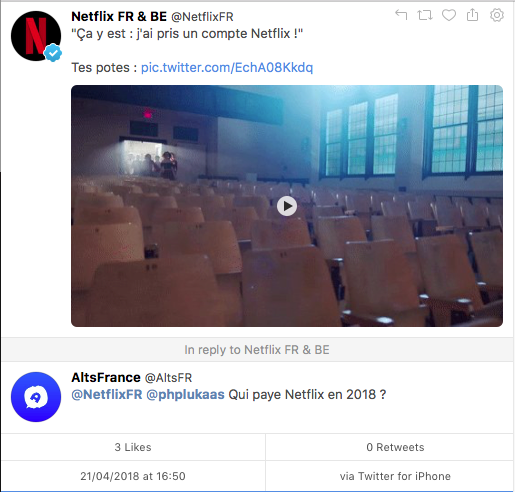Open the @NetflixFR mention in reply

pos(107,395)
